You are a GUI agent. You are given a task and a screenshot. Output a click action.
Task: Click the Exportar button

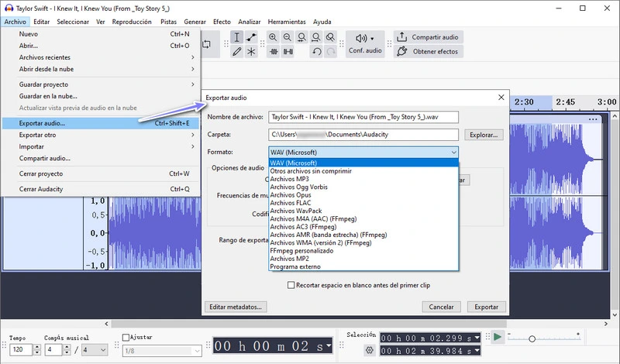pos(487,307)
